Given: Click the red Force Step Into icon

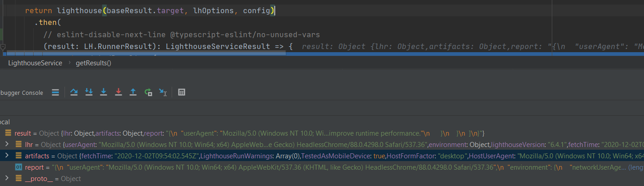Looking at the screenshot, I should tap(119, 92).
